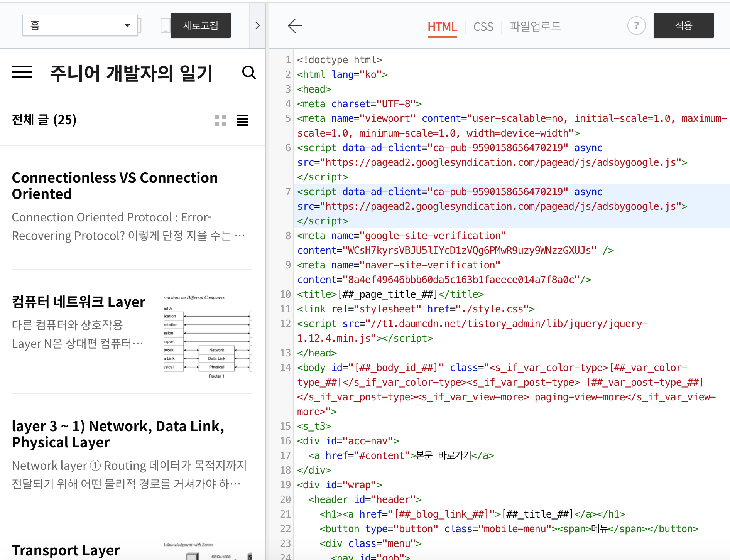Viewport: 730px width, 560px height.
Task: Switch to list view of posts
Action: [x=242, y=120]
